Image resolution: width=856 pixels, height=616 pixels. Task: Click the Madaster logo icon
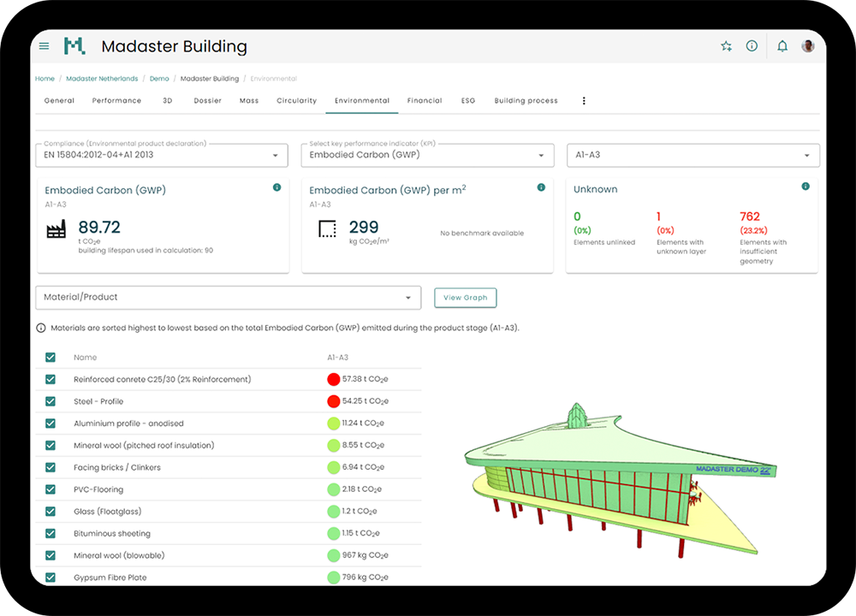pyautogui.click(x=74, y=46)
